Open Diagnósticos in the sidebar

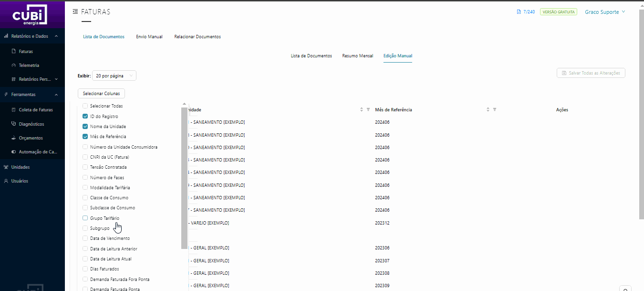(31, 124)
